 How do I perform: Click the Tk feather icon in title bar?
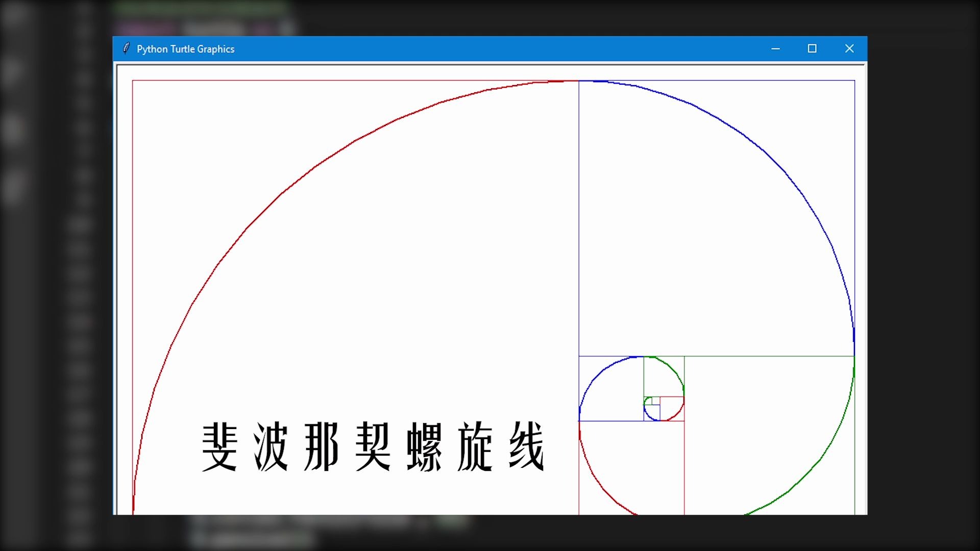tap(126, 48)
